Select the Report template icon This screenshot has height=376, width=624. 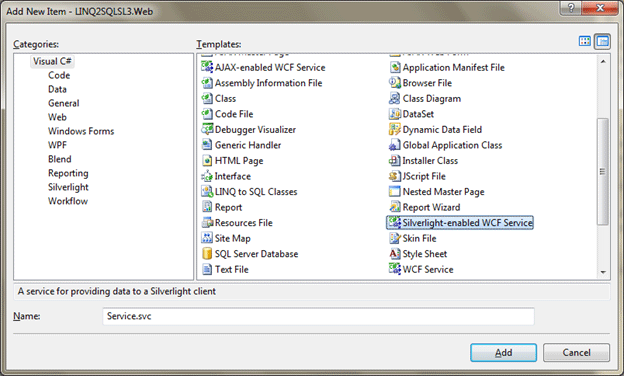tap(207, 207)
